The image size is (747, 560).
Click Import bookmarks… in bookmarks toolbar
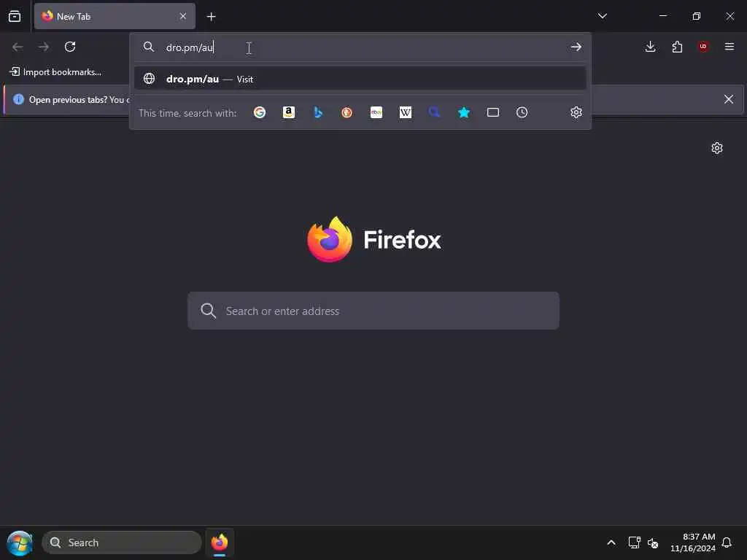tap(55, 72)
